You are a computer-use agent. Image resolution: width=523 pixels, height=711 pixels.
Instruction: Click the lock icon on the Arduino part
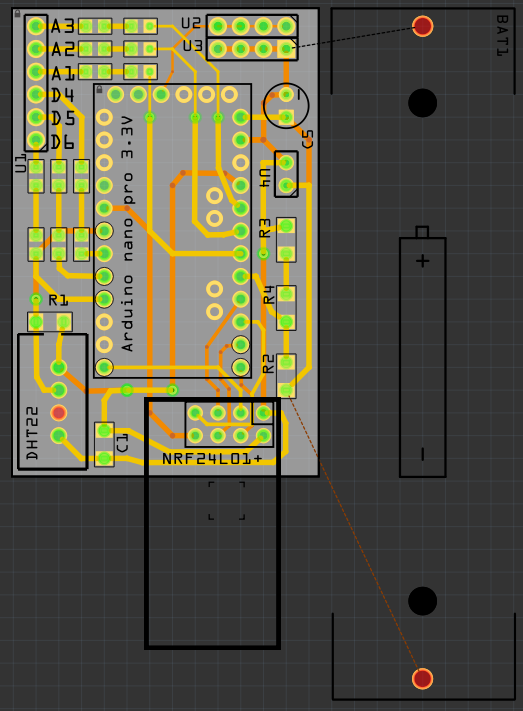pyautogui.click(x=99, y=89)
